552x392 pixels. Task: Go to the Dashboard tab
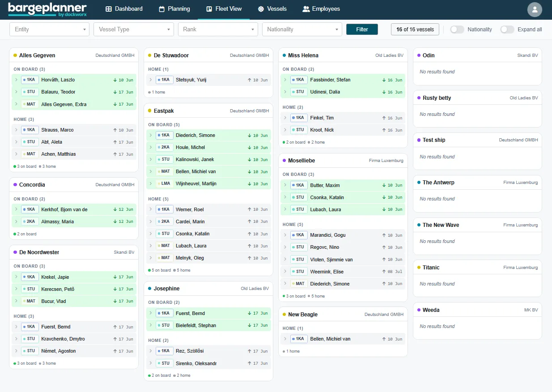click(124, 9)
